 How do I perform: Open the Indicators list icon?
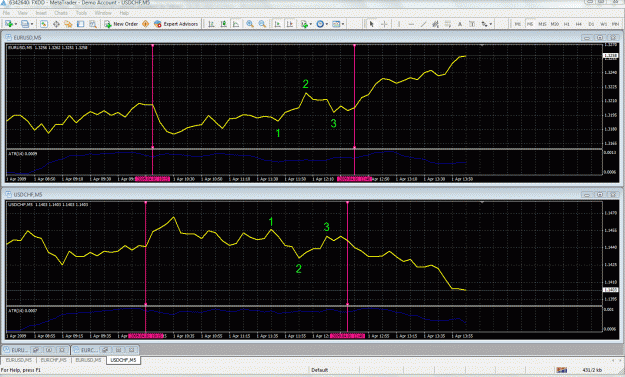[x=304, y=24]
